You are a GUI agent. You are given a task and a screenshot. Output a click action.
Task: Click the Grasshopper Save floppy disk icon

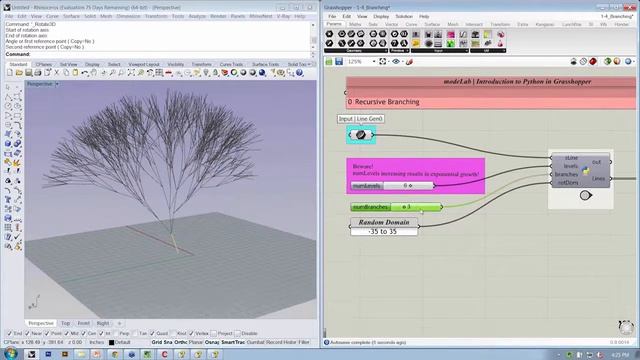(339, 62)
